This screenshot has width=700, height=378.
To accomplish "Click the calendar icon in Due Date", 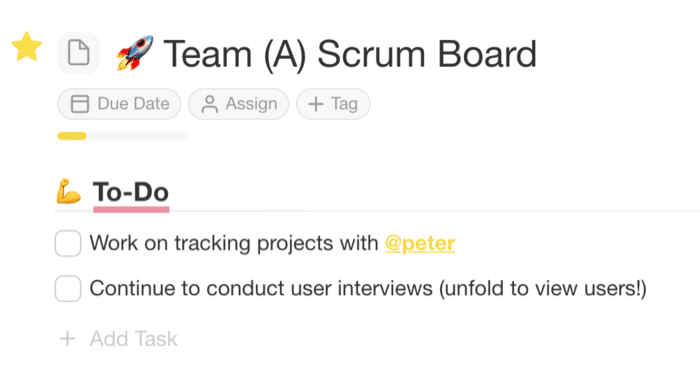I will click(80, 104).
